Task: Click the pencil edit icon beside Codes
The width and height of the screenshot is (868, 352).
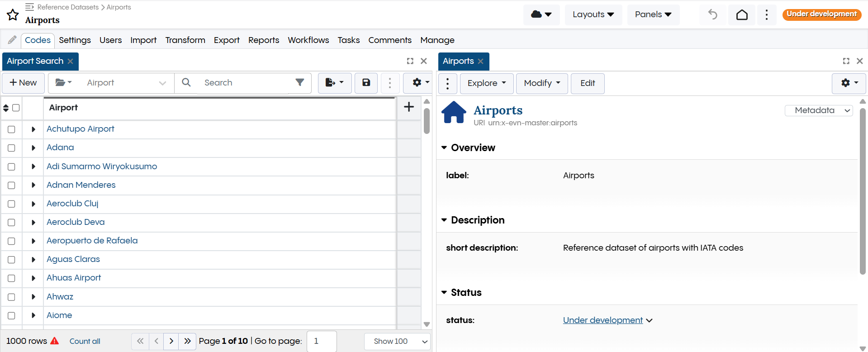Action: point(12,40)
